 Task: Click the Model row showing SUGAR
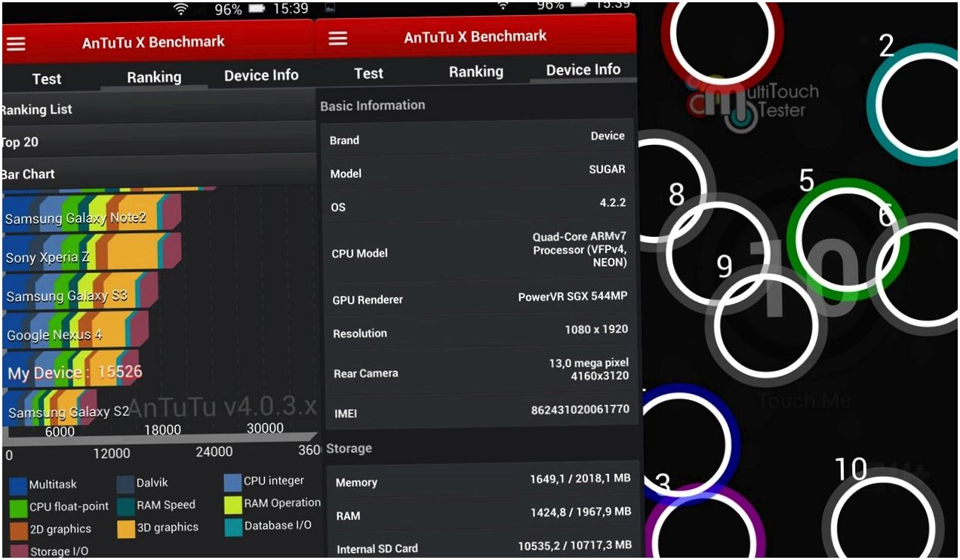[x=479, y=171]
